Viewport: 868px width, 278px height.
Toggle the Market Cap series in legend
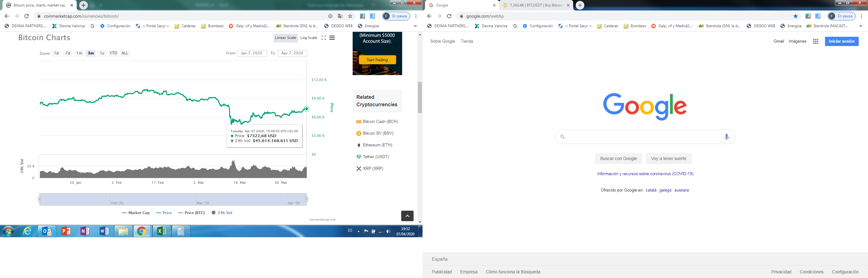[136, 213]
